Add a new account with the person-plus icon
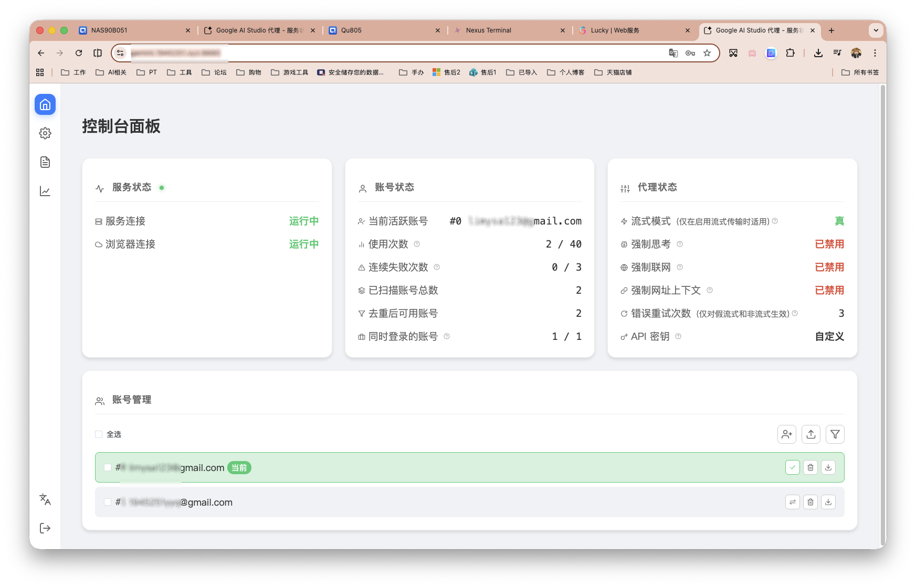Image resolution: width=916 pixels, height=588 pixels. [x=786, y=434]
